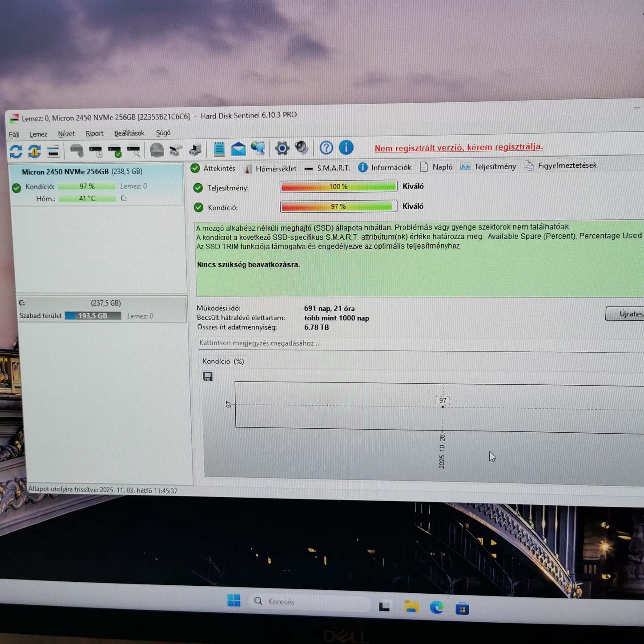The image size is (644, 644).
Task: Open the Nézet menu
Action: pos(66,133)
